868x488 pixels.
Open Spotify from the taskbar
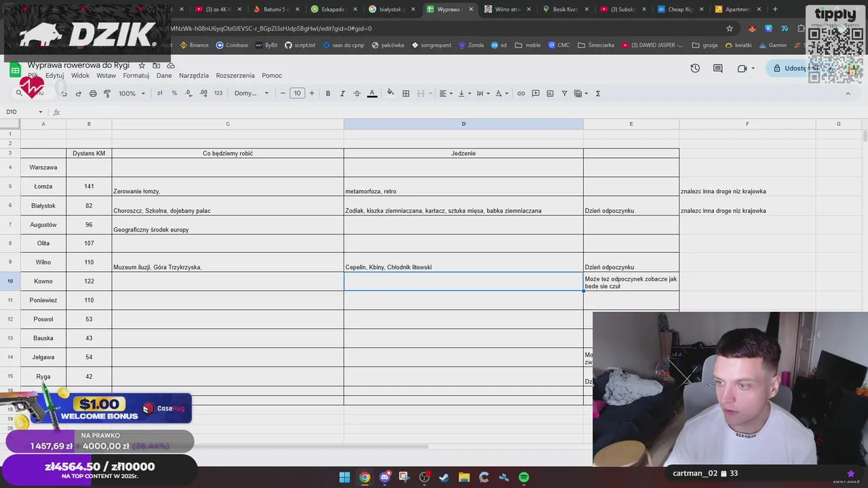[x=524, y=477]
